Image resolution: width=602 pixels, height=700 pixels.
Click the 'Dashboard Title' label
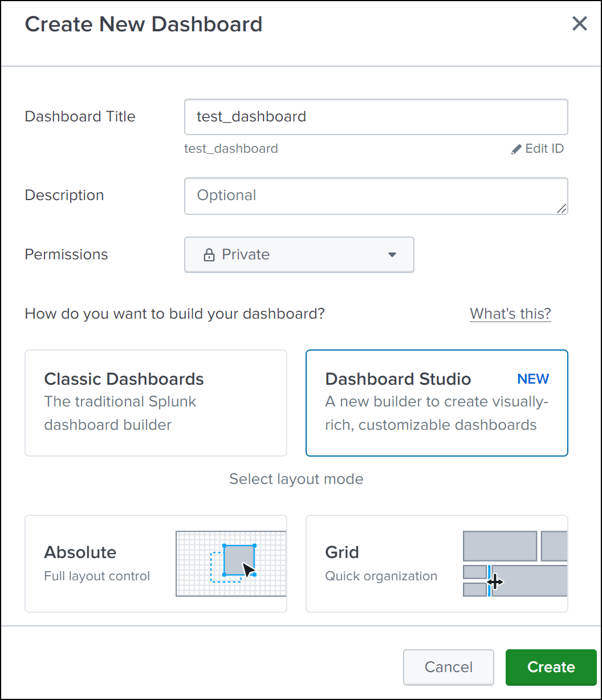click(x=80, y=117)
